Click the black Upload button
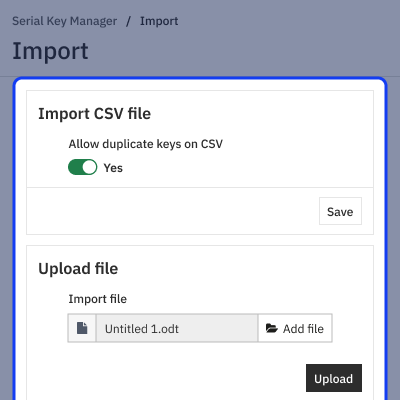400x400 pixels. tap(334, 378)
